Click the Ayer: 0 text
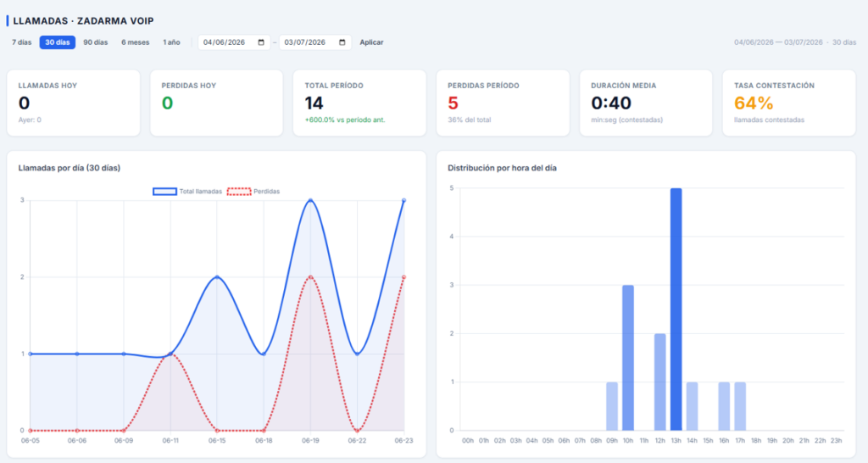The image size is (868, 463). [30, 120]
